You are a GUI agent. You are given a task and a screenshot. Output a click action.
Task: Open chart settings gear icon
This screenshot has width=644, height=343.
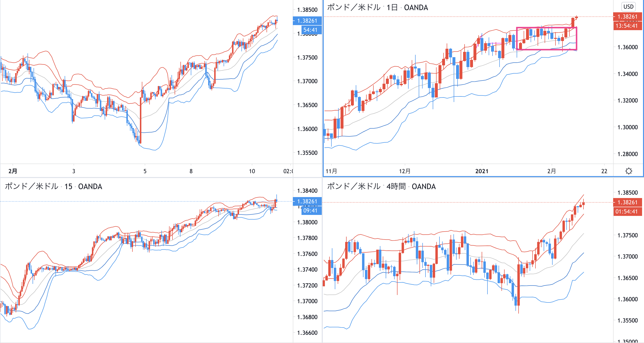[629, 171]
